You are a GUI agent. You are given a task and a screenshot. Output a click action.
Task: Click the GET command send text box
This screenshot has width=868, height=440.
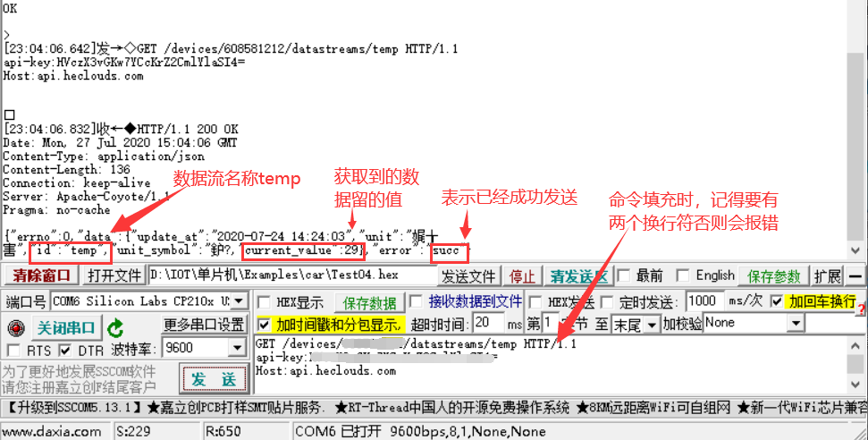coord(551,364)
